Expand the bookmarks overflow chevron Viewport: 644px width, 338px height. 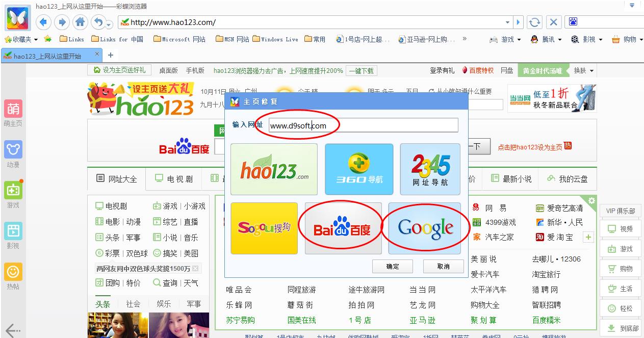pos(464,39)
